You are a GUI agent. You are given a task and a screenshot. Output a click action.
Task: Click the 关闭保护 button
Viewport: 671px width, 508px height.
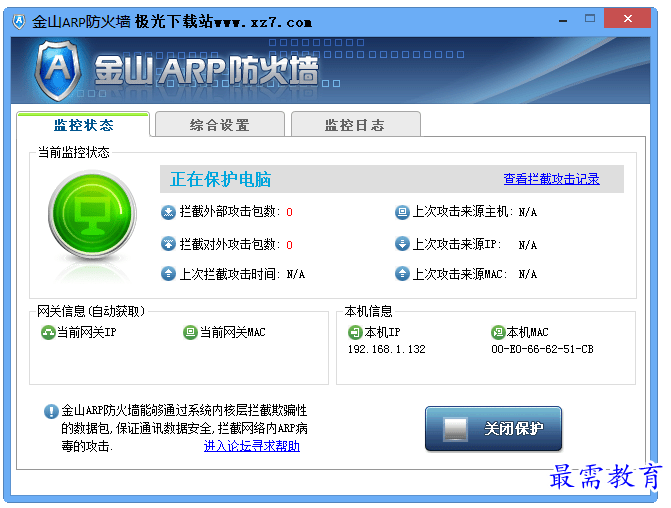click(x=493, y=428)
